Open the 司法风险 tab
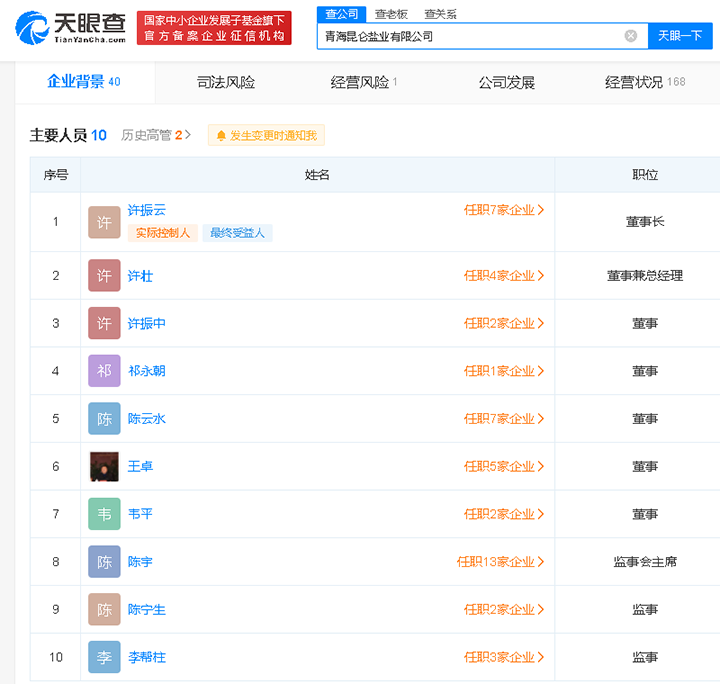Screen dimensions: 720x684 click(226, 82)
